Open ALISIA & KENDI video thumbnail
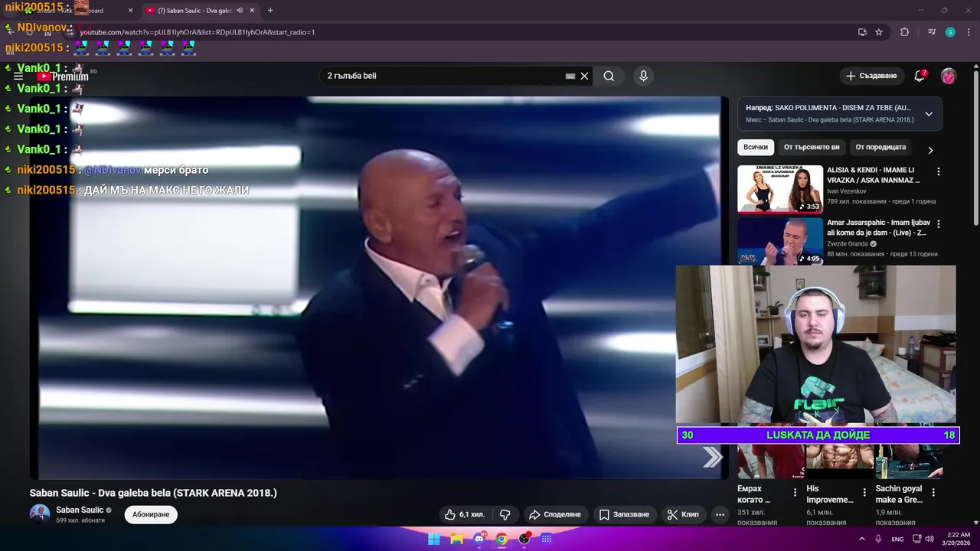The image size is (980, 551). pos(780,189)
